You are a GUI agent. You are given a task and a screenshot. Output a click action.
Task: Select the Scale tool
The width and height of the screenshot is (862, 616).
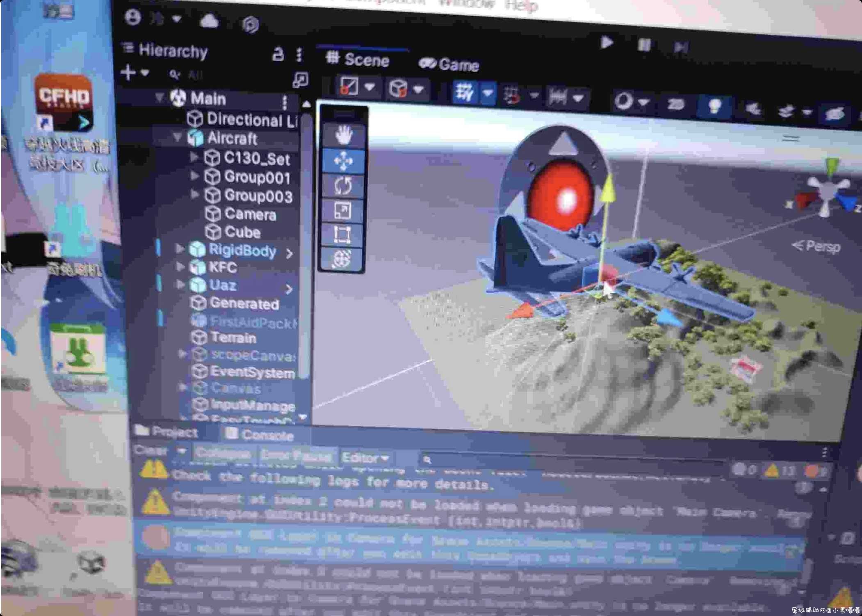click(x=342, y=211)
